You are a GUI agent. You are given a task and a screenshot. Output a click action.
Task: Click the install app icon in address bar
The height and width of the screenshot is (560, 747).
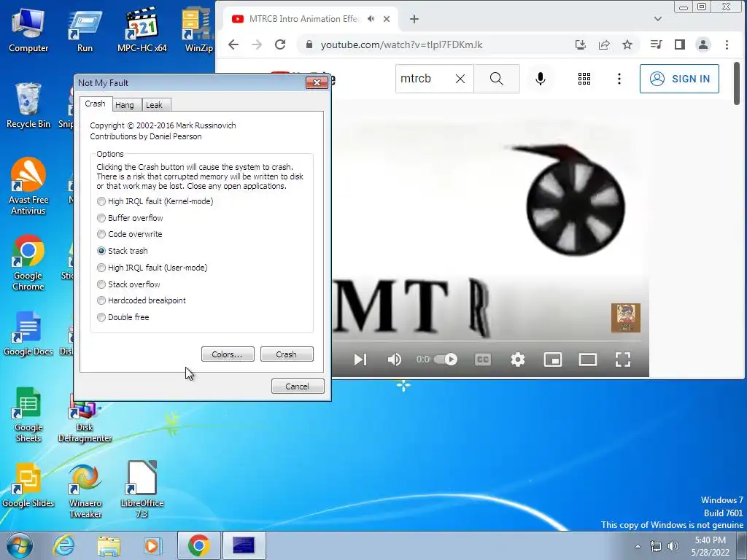(x=580, y=44)
